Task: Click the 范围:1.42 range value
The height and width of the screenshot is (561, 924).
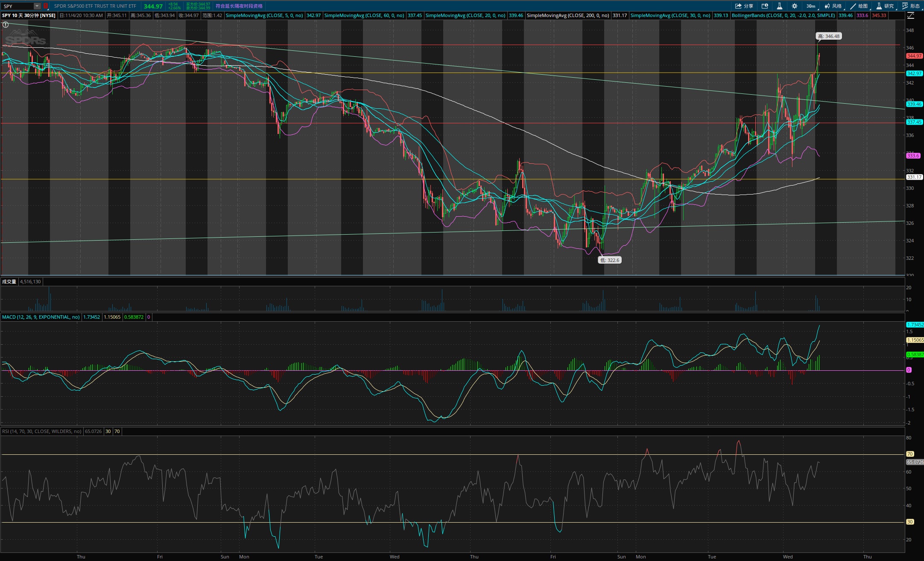Action: point(212,15)
